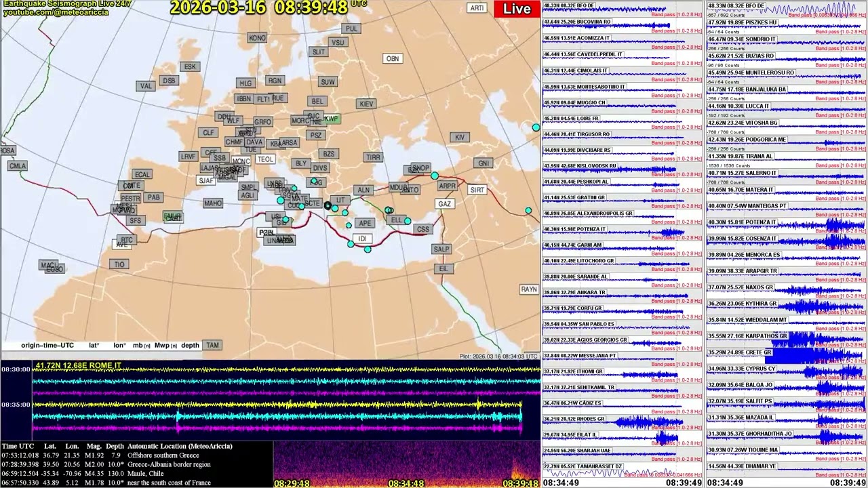Select the VAL station label in Ireland
This screenshot has width=868, height=488.
(145, 86)
